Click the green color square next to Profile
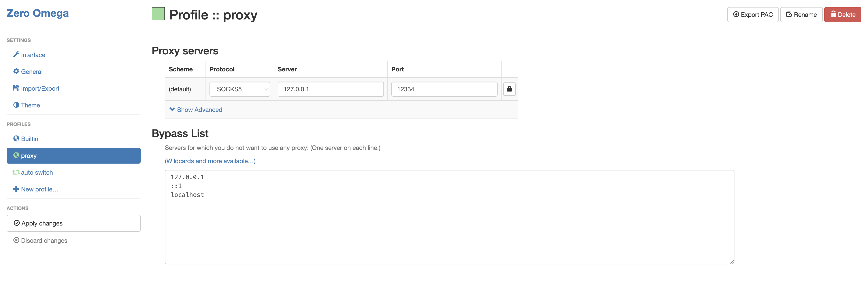Viewport: 868px width, 298px height. coord(158,14)
